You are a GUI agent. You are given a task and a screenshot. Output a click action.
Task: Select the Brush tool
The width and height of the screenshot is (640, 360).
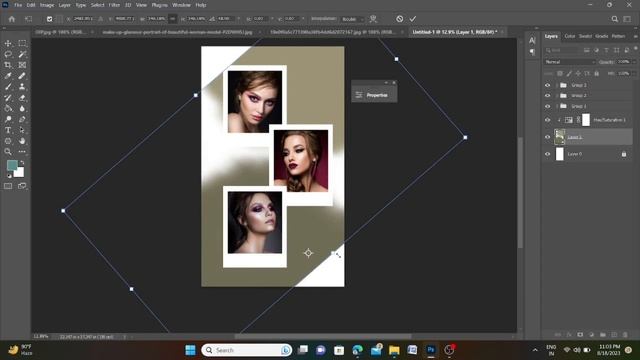8,87
